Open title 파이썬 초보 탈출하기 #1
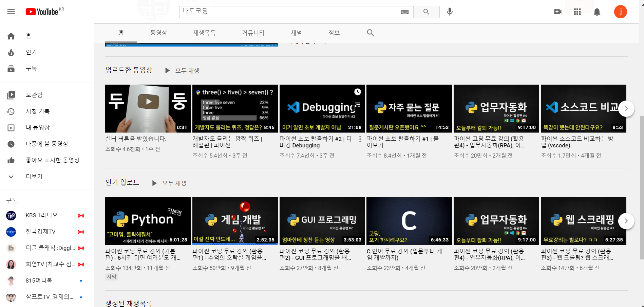The width and height of the screenshot is (644, 307). coord(403,142)
